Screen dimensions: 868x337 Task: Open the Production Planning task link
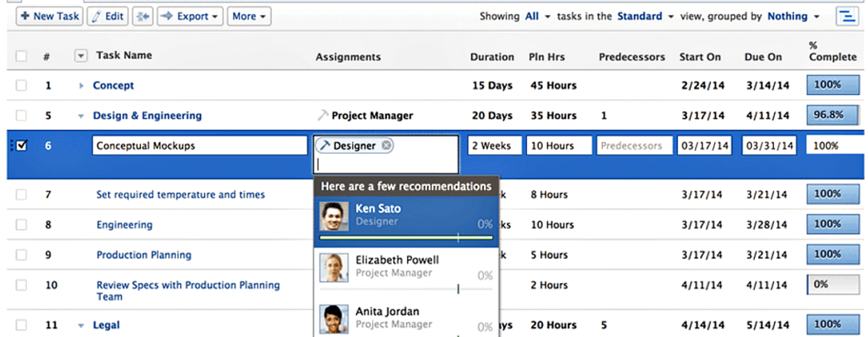pos(144,254)
